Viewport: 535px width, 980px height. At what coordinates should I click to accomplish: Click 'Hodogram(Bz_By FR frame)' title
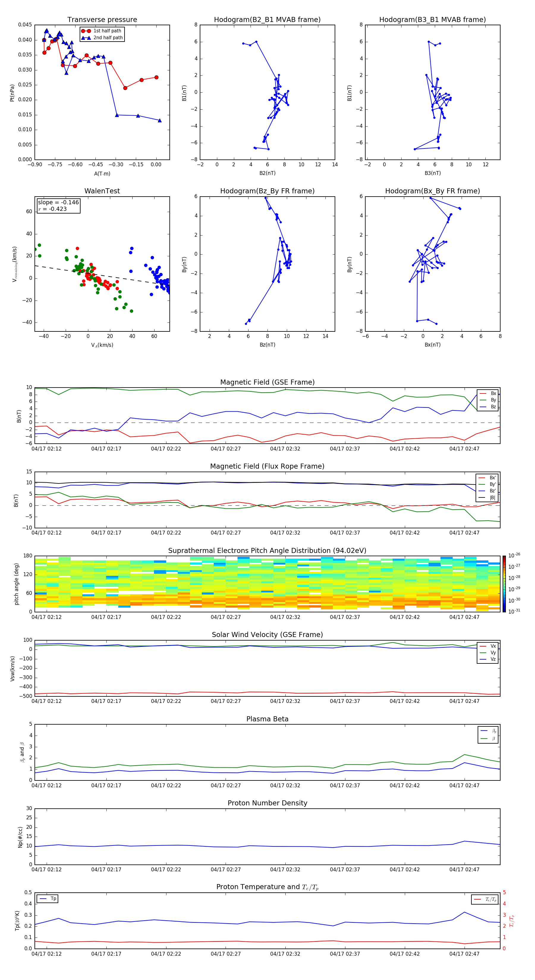point(267,191)
